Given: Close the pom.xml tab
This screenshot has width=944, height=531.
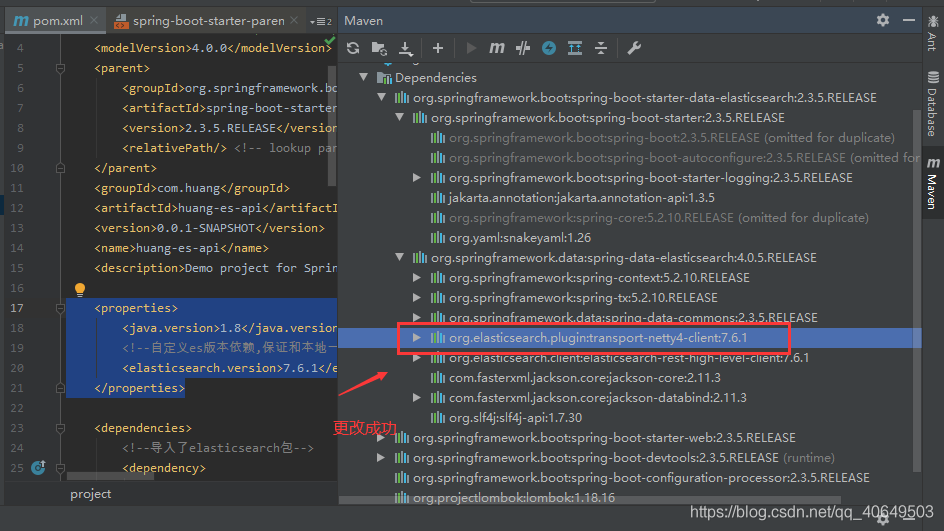Looking at the screenshot, I should [94, 20].
